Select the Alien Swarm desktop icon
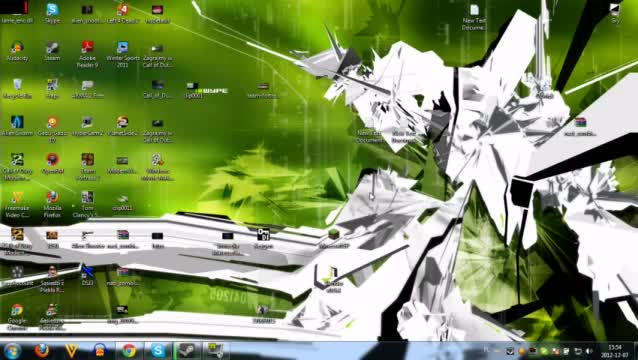The height and width of the screenshot is (360, 638). (17, 126)
